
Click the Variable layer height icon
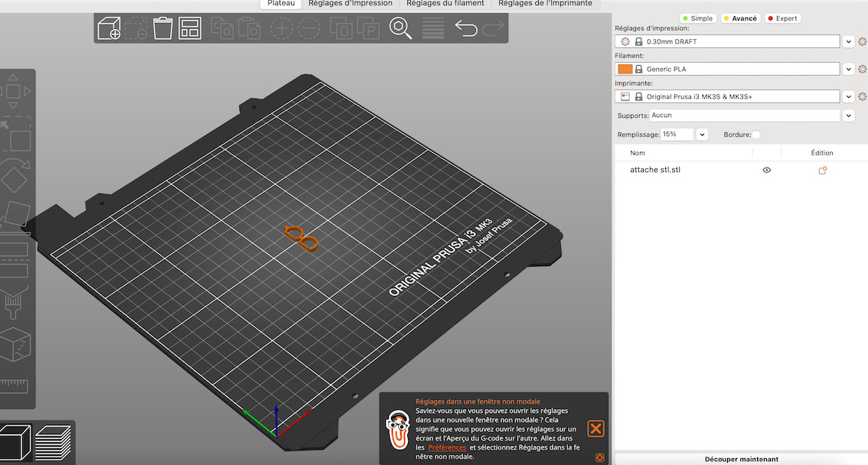point(433,28)
